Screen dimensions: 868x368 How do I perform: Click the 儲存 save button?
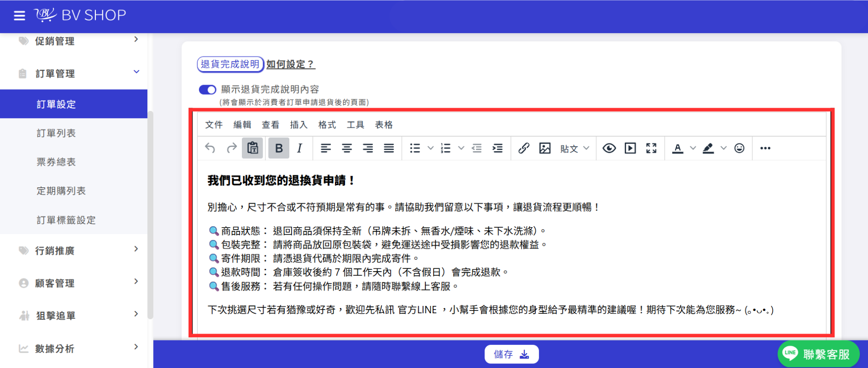coord(511,354)
